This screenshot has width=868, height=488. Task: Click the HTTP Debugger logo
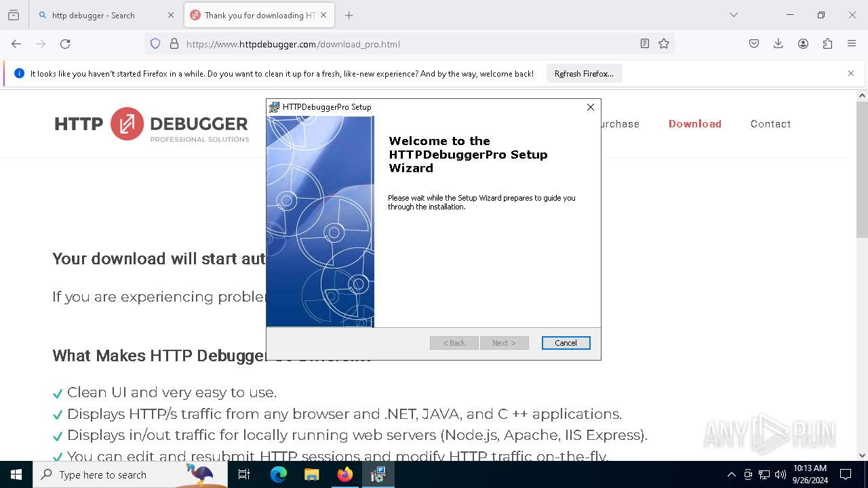pos(152,124)
